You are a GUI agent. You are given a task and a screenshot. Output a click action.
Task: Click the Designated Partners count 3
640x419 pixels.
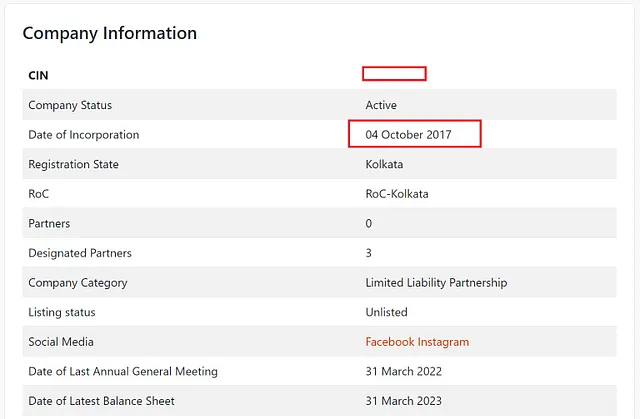(369, 253)
